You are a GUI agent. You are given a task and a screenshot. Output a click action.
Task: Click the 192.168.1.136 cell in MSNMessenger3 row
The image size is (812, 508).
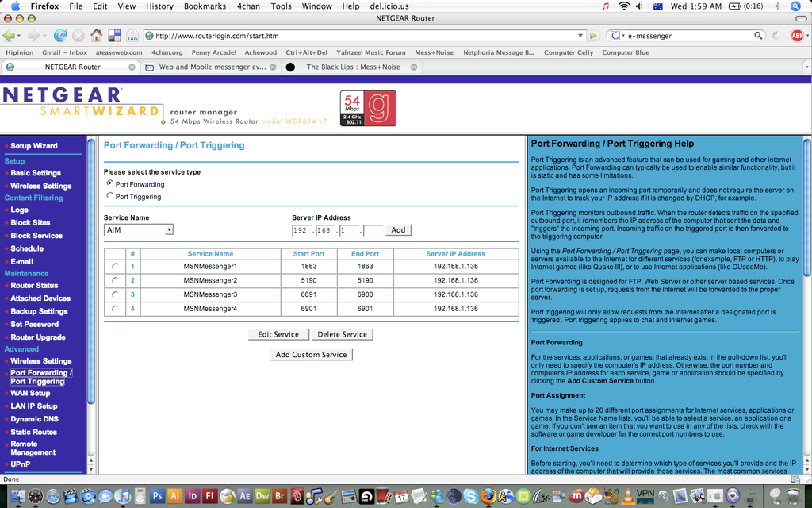(456, 294)
